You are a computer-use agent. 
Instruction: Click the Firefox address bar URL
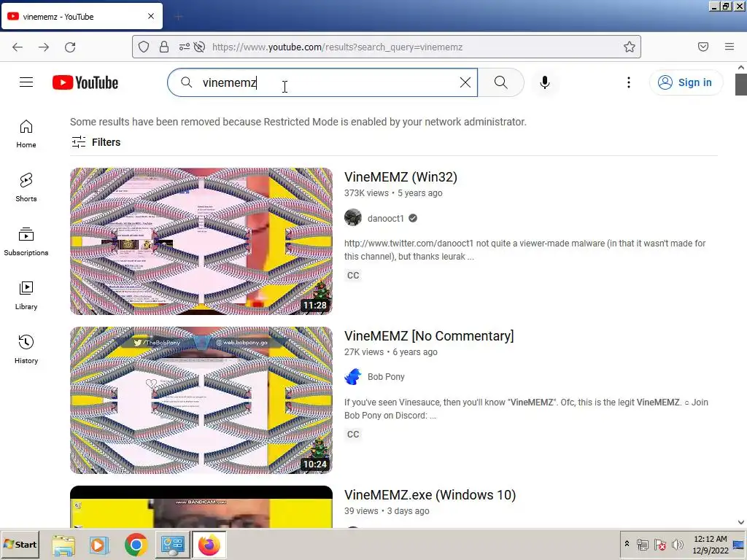point(337,47)
